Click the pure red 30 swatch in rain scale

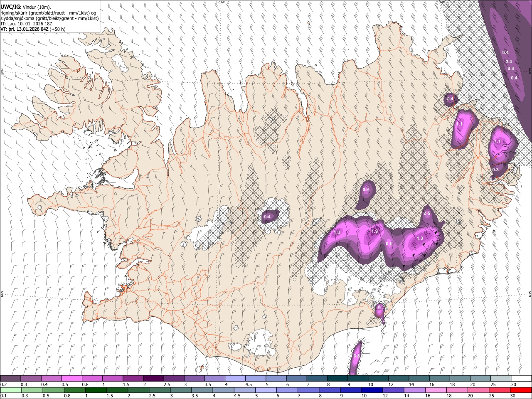pyautogui.click(x=521, y=390)
